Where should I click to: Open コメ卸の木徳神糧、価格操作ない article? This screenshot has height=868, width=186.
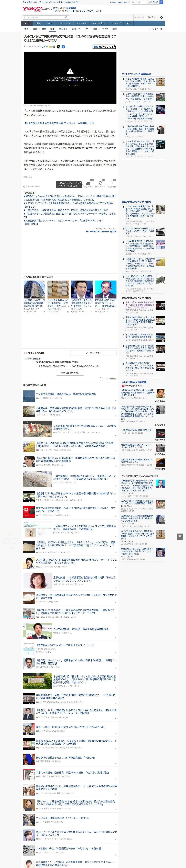(66, 394)
